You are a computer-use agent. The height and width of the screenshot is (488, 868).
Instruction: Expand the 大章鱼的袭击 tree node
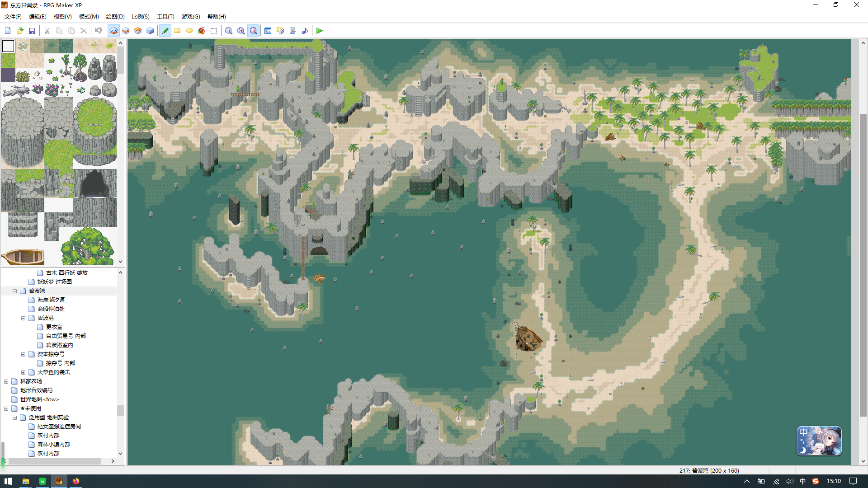click(x=23, y=372)
